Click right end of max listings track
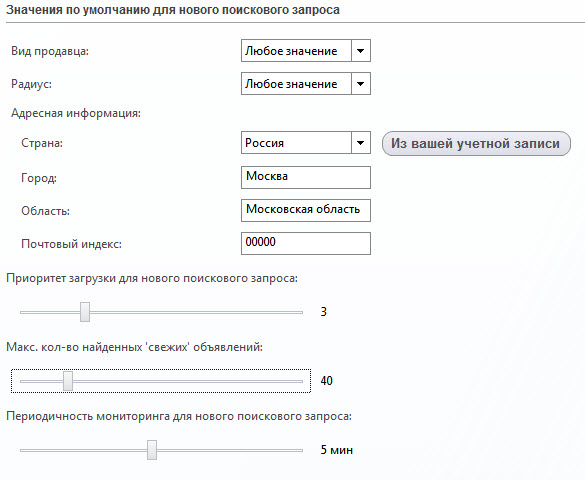The width and height of the screenshot is (585, 480). [300, 381]
